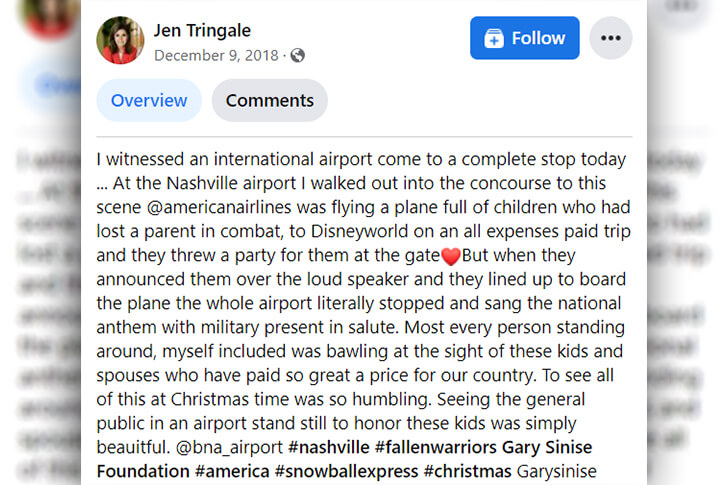Click the public globe privacy icon
The height and width of the screenshot is (485, 728).
click(x=298, y=56)
